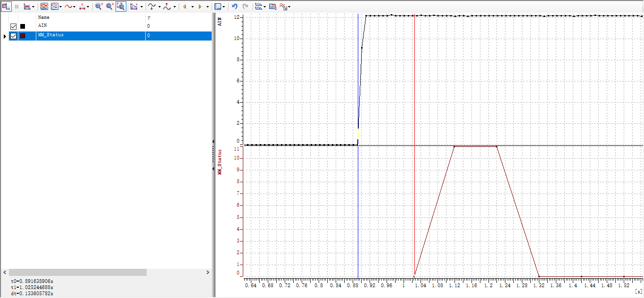Click the blue undo arrow
Viewport: 644px width, 298px height.
pyautogui.click(x=234, y=7)
